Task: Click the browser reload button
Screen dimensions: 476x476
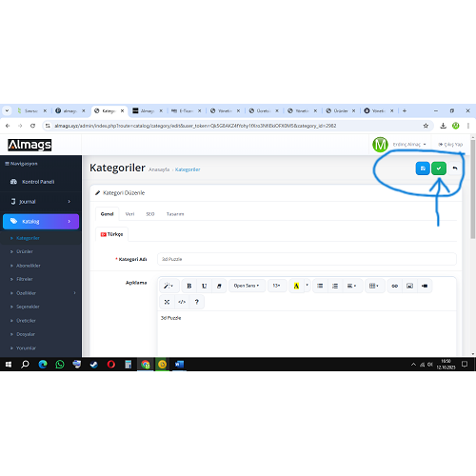Action: click(32, 126)
